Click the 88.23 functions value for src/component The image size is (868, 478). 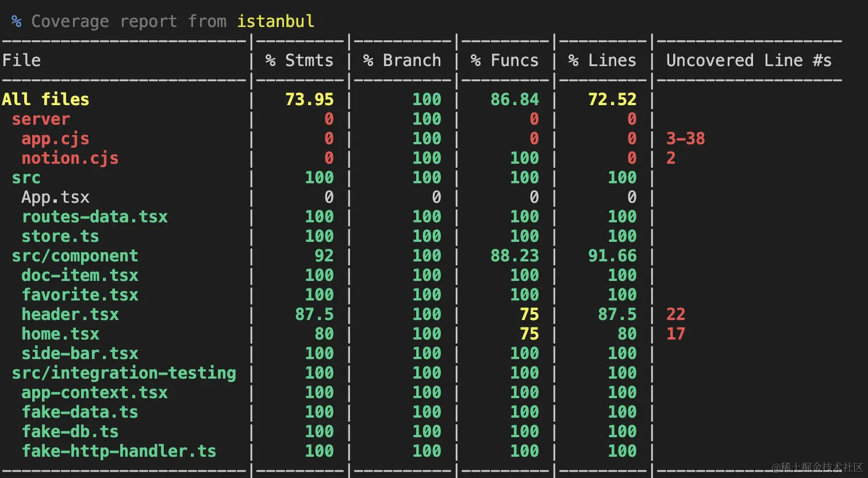click(x=514, y=256)
